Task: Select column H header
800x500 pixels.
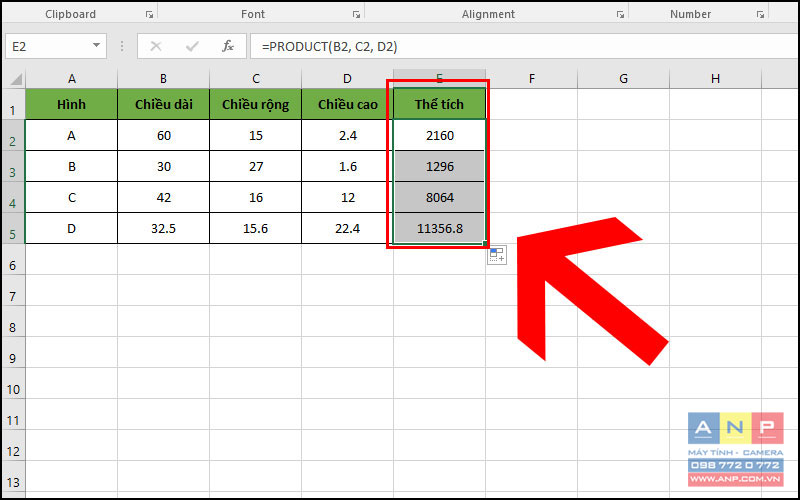Action: point(715,79)
